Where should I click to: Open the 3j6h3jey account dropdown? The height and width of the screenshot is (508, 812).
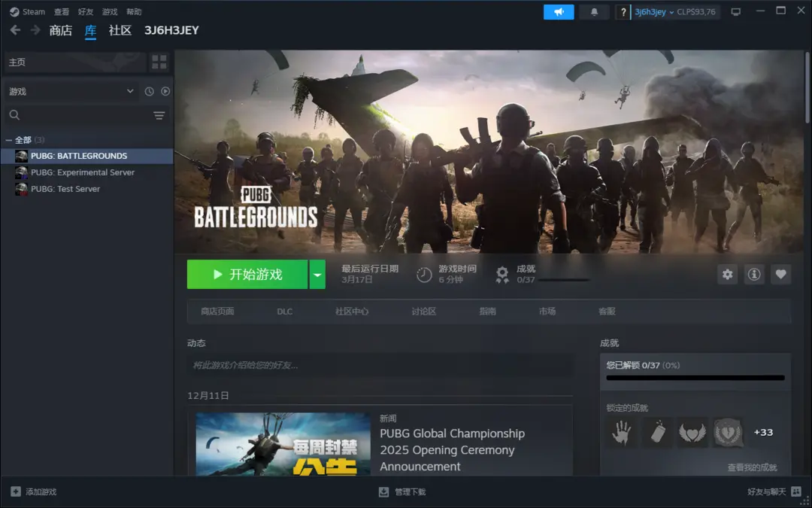654,12
